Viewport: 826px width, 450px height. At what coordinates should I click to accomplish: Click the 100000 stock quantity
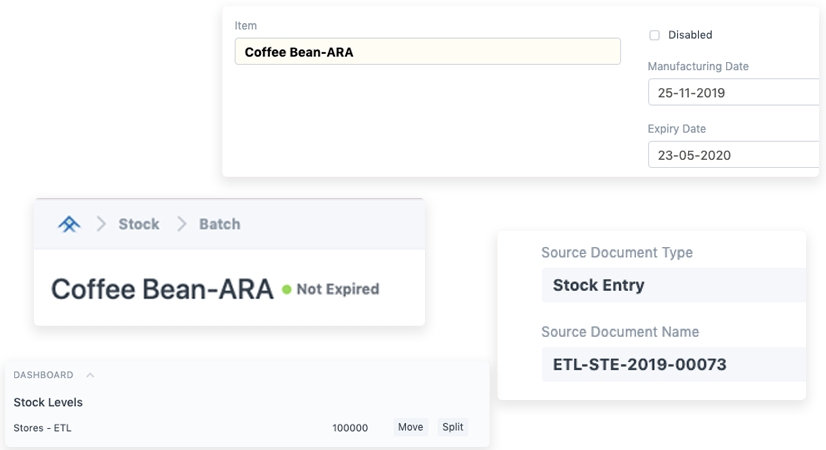(x=350, y=428)
